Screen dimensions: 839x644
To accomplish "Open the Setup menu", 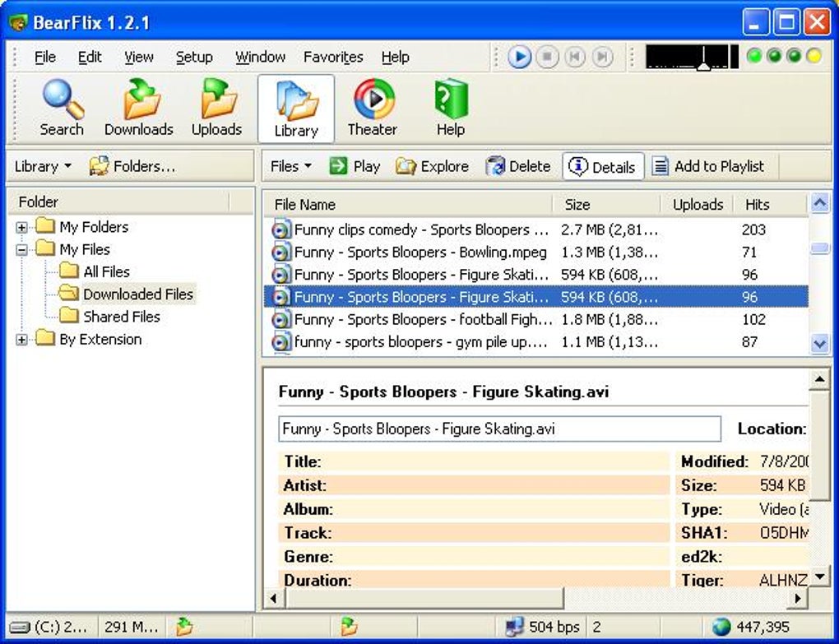I will tap(194, 57).
